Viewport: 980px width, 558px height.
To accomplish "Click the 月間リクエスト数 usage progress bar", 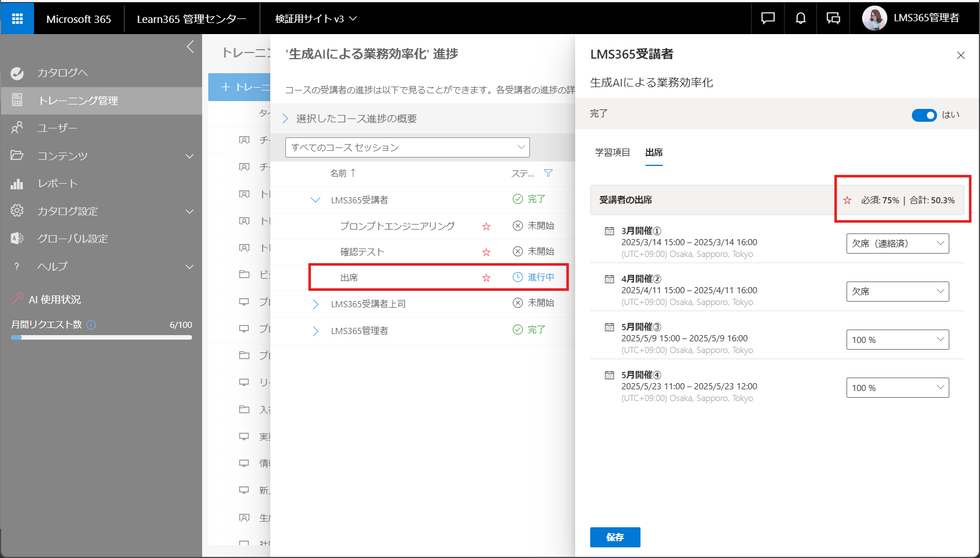I will pyautogui.click(x=102, y=337).
